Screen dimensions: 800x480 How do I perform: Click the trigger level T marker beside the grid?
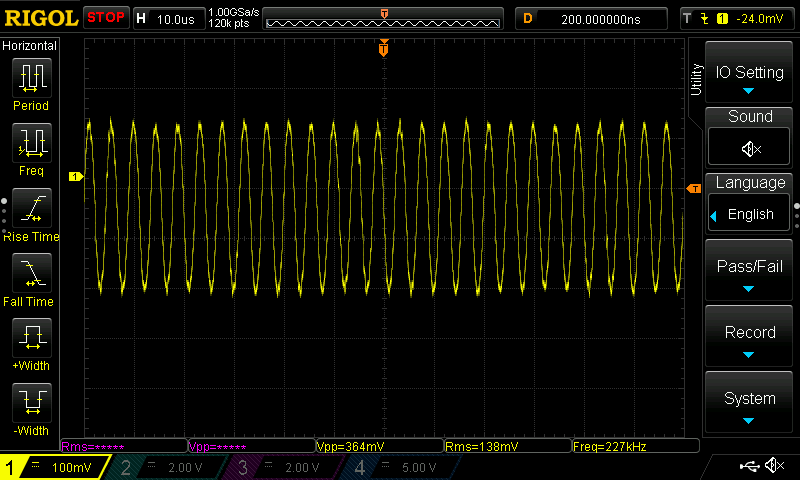click(x=694, y=189)
